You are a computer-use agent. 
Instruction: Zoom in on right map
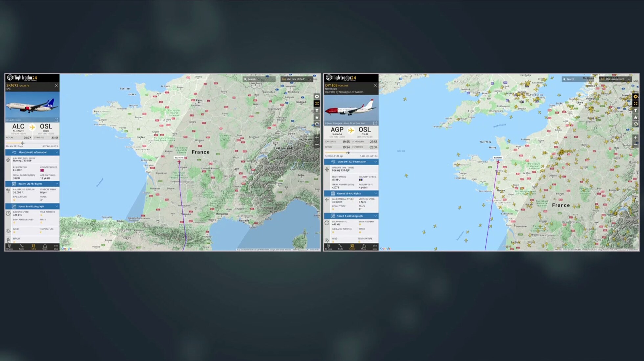point(635,138)
